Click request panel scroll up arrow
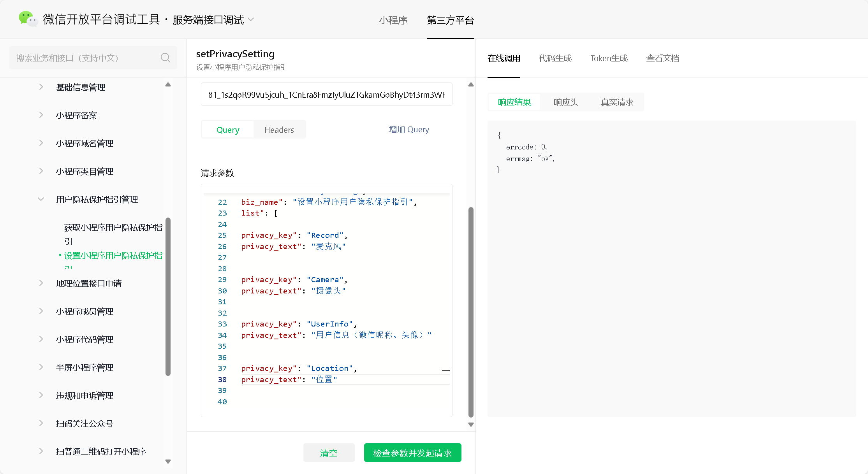This screenshot has height=474, width=868. 471,84
